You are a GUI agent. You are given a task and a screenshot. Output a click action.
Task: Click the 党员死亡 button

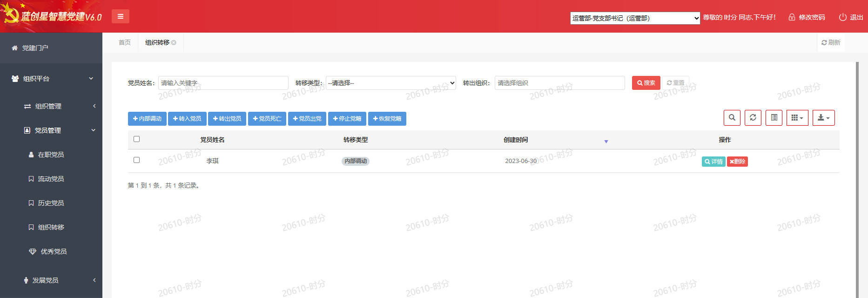pyautogui.click(x=267, y=119)
